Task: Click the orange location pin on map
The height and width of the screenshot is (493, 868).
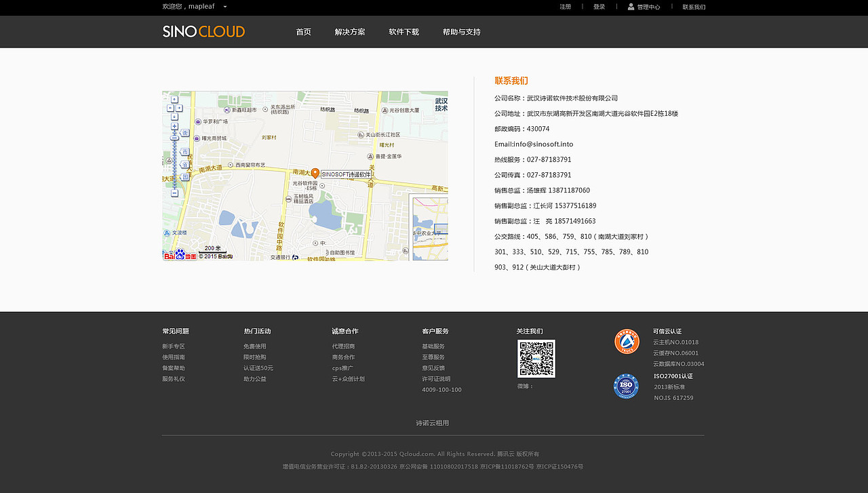Action: click(x=315, y=174)
